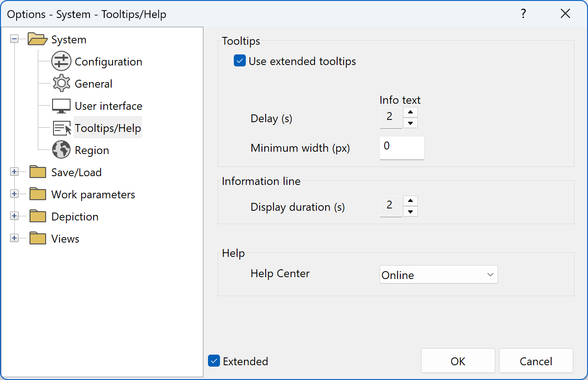Switch to the Region settings page
Screen dimensions: 588x380
point(91,150)
